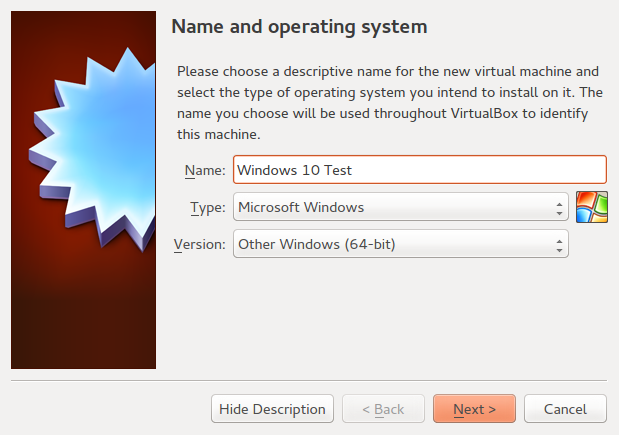Click the description paragraph starting 'Please choose'
The width and height of the screenshot is (619, 435).
pos(390,103)
